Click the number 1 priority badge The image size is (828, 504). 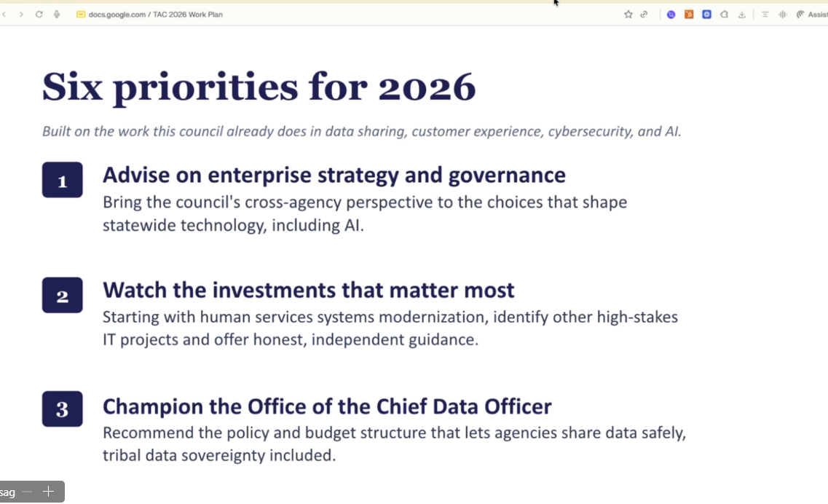tap(63, 180)
